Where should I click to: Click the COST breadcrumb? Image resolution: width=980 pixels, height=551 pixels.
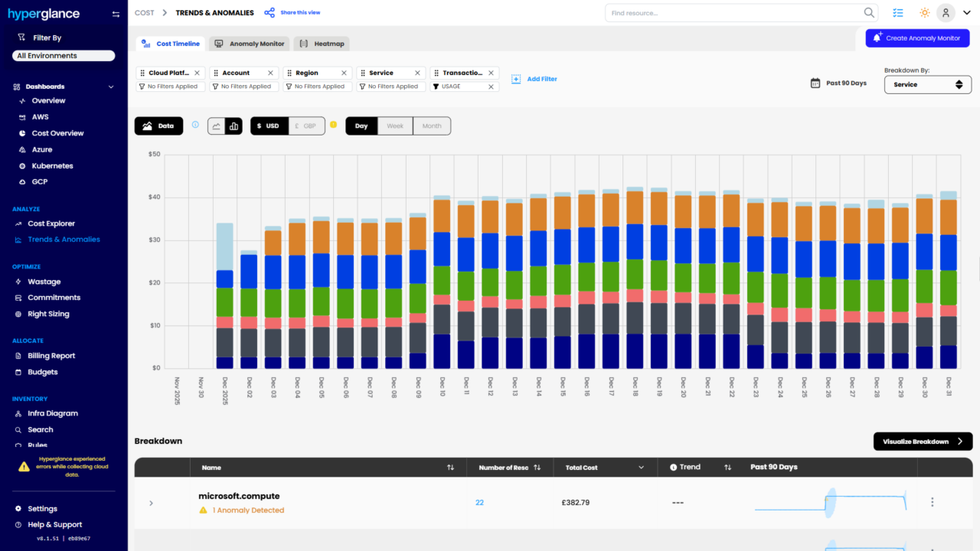tap(144, 13)
